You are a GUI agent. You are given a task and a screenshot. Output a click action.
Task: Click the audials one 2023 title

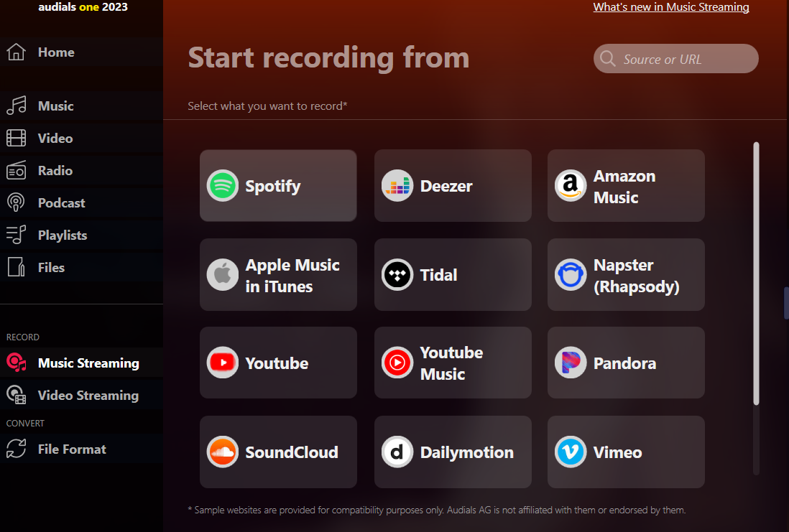point(83,7)
